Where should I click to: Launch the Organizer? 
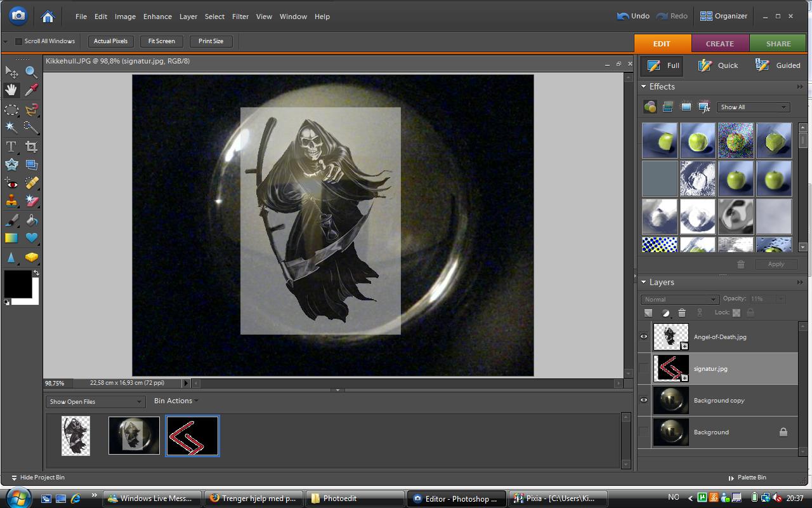pyautogui.click(x=724, y=16)
